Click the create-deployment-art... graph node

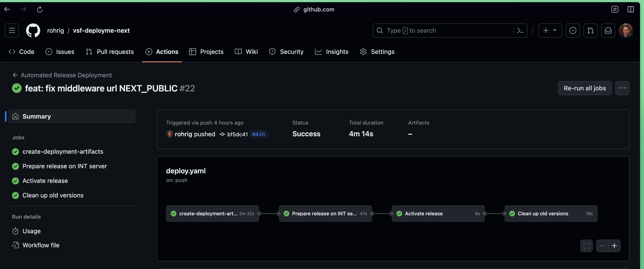click(212, 214)
